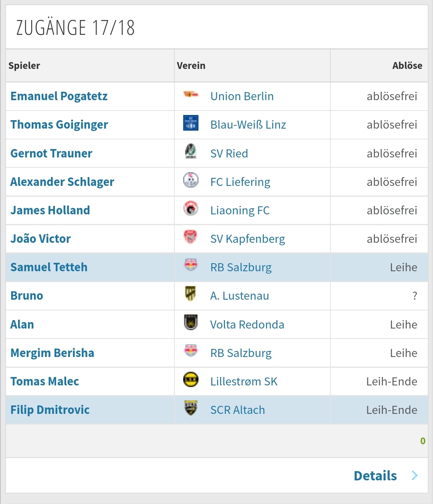Screen dimensions: 433x504
Task: Open the Details link
Action: pos(375,476)
